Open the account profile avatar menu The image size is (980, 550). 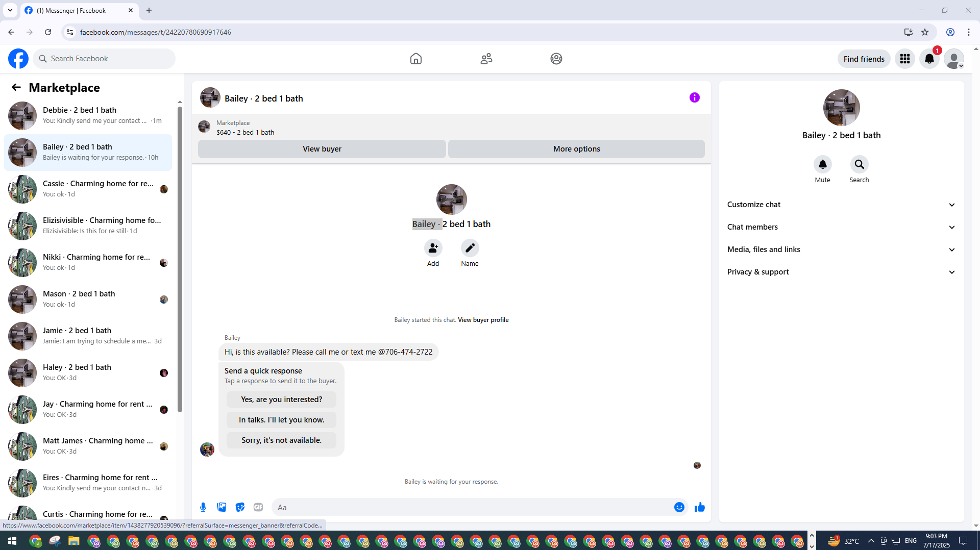954,59
